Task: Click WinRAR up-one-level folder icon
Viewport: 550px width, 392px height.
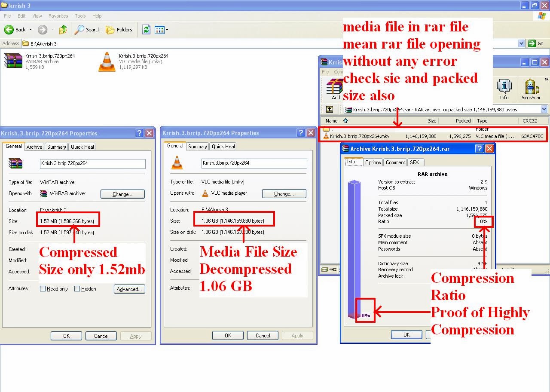Action: (x=330, y=110)
